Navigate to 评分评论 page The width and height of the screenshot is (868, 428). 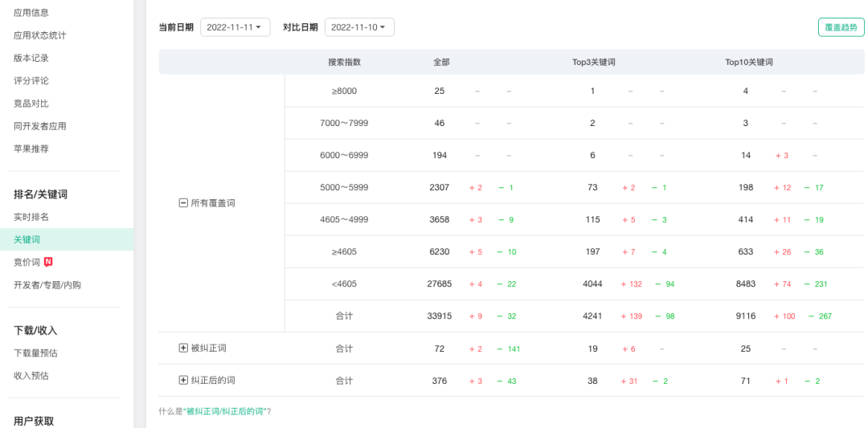click(31, 81)
